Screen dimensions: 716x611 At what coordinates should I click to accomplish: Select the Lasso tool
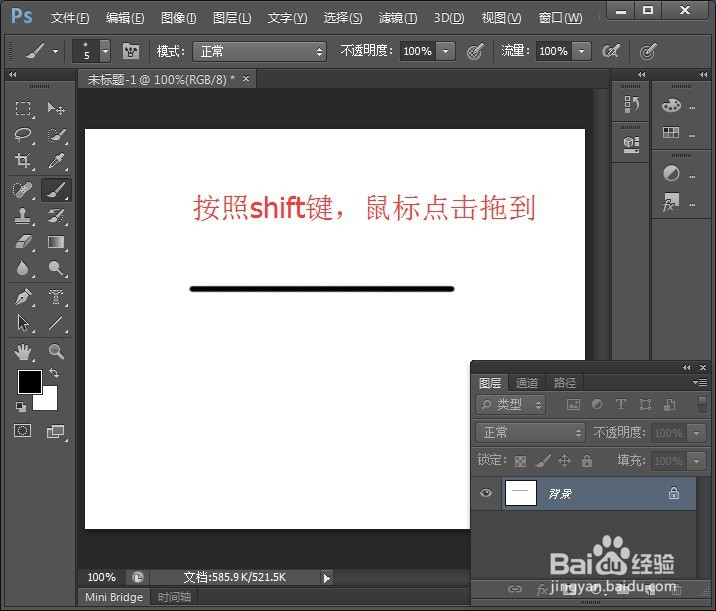click(x=23, y=135)
